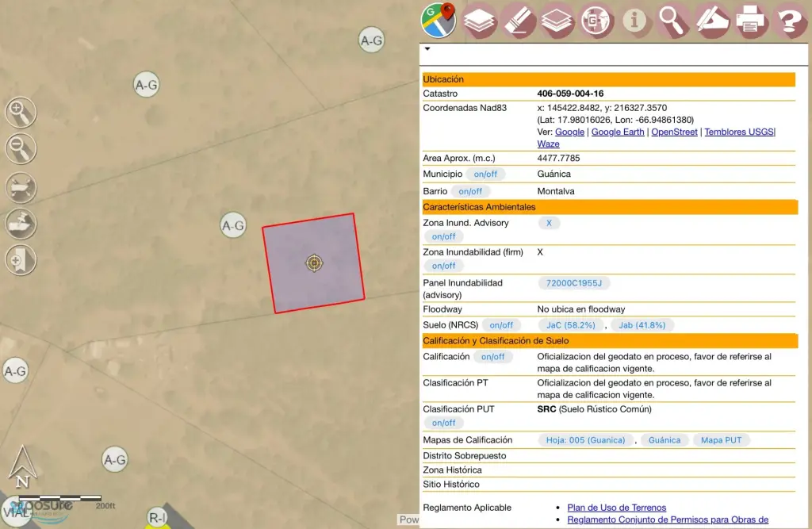Click the 72000C1955J flood panel button

[573, 283]
